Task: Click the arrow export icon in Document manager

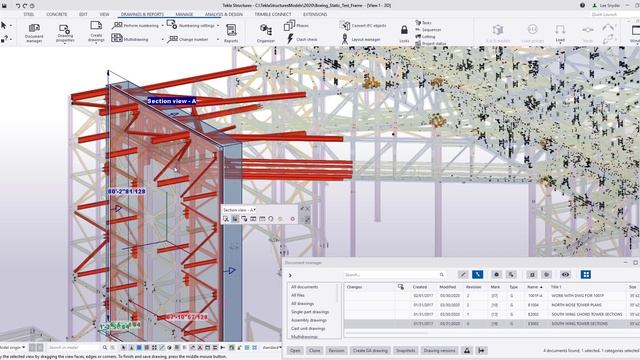Action: (x=482, y=351)
